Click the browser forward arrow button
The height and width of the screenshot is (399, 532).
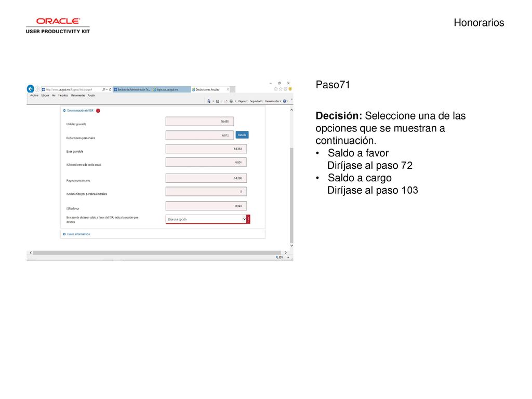[37, 89]
